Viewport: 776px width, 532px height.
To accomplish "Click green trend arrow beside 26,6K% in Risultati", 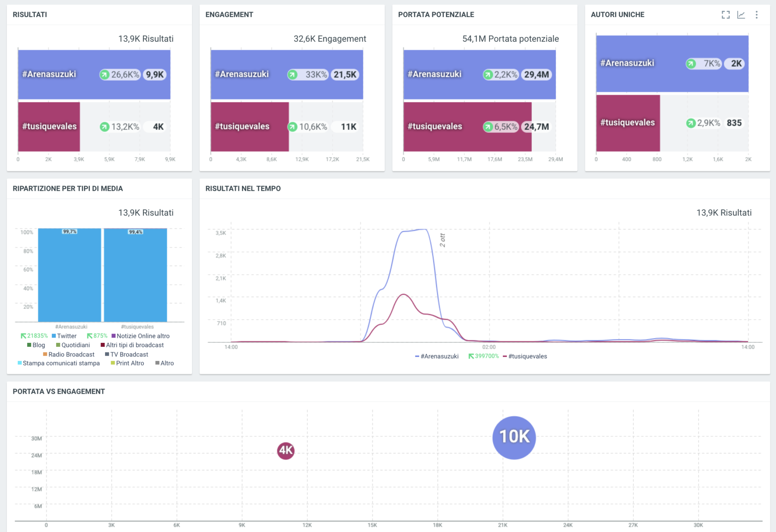I will [105, 75].
